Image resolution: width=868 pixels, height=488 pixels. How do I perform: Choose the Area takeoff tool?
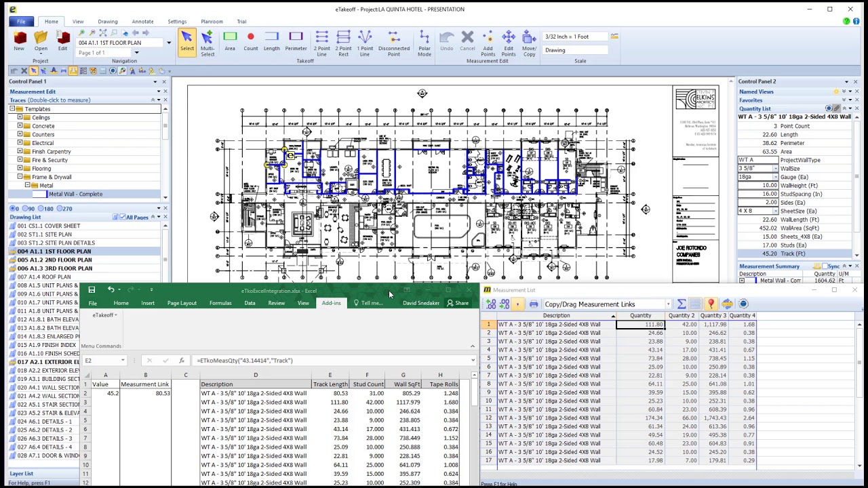[x=230, y=41]
